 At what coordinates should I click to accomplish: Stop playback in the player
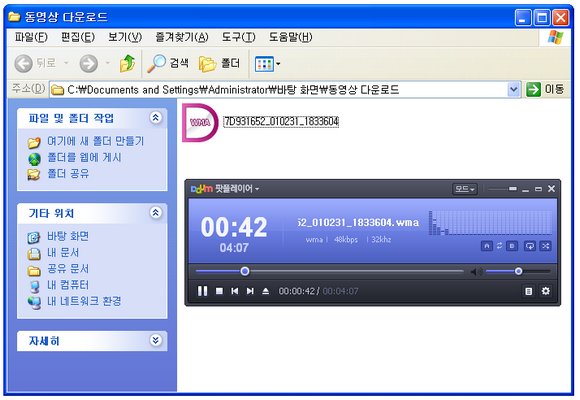219,291
